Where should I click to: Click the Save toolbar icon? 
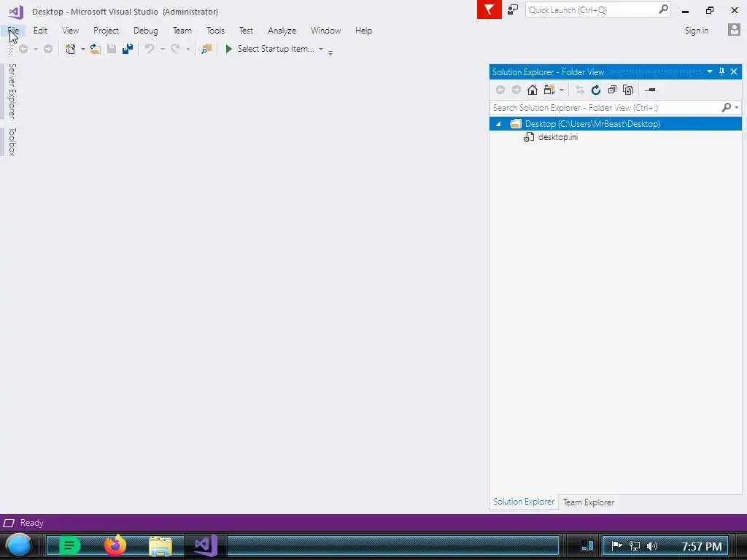tap(112, 49)
